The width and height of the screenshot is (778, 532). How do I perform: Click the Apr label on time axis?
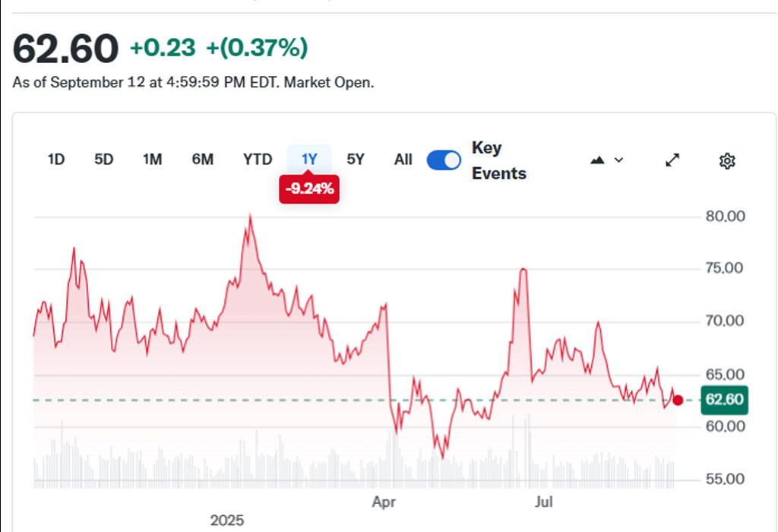click(x=384, y=502)
